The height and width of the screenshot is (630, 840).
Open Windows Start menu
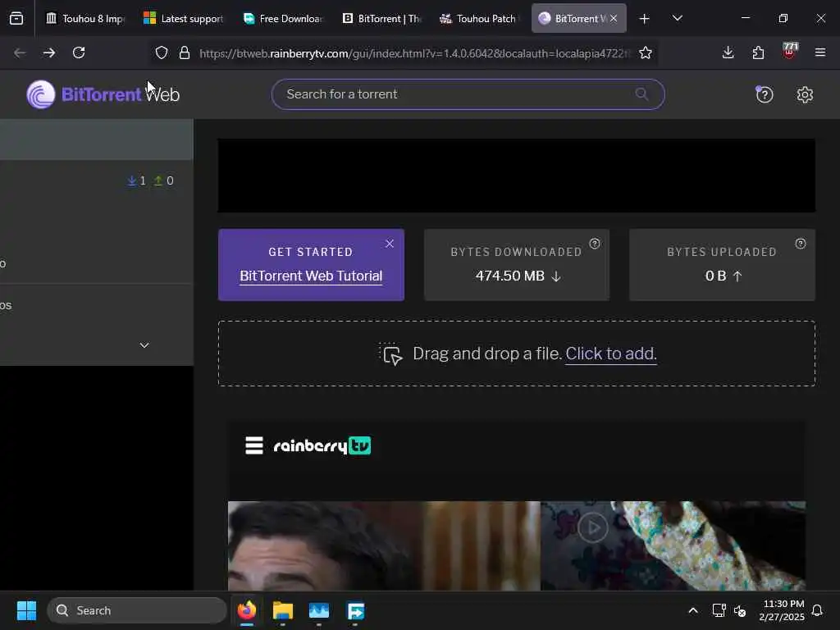click(x=26, y=610)
